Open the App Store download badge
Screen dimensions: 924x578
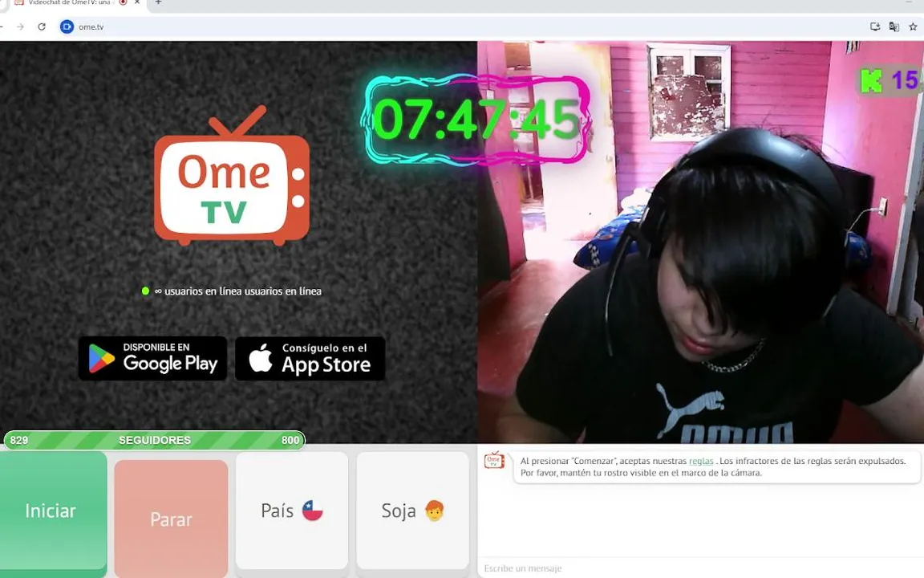click(x=310, y=358)
